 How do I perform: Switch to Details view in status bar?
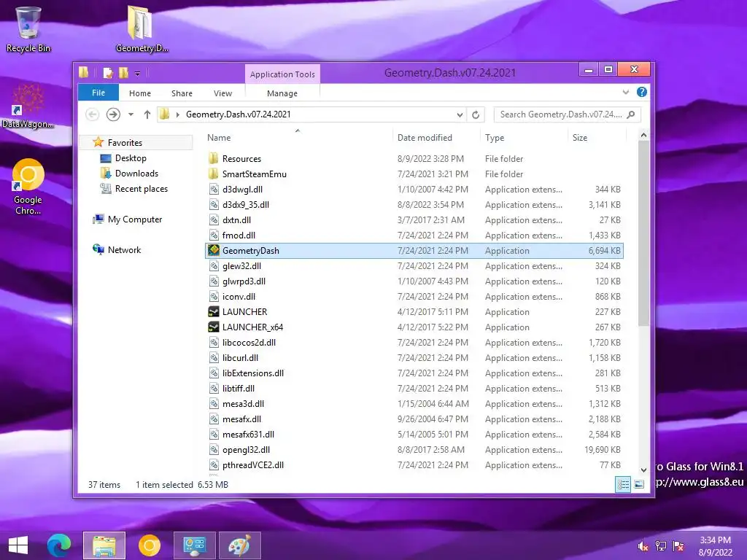(x=623, y=485)
